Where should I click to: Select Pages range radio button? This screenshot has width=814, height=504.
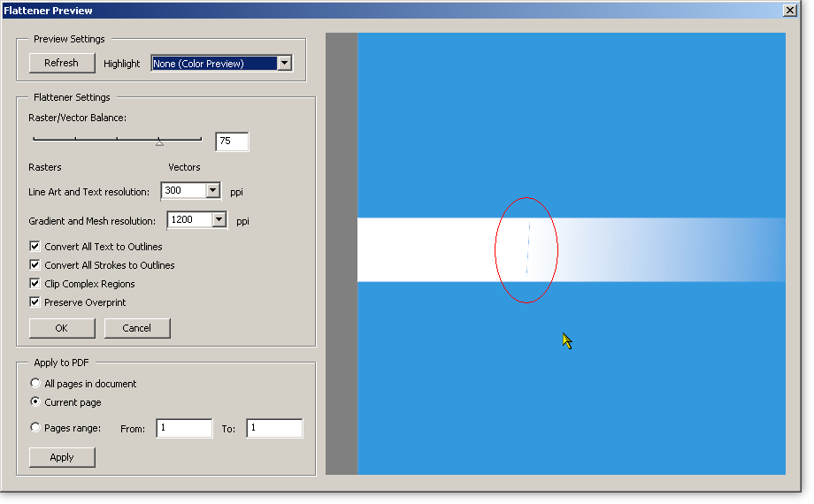pyautogui.click(x=35, y=427)
